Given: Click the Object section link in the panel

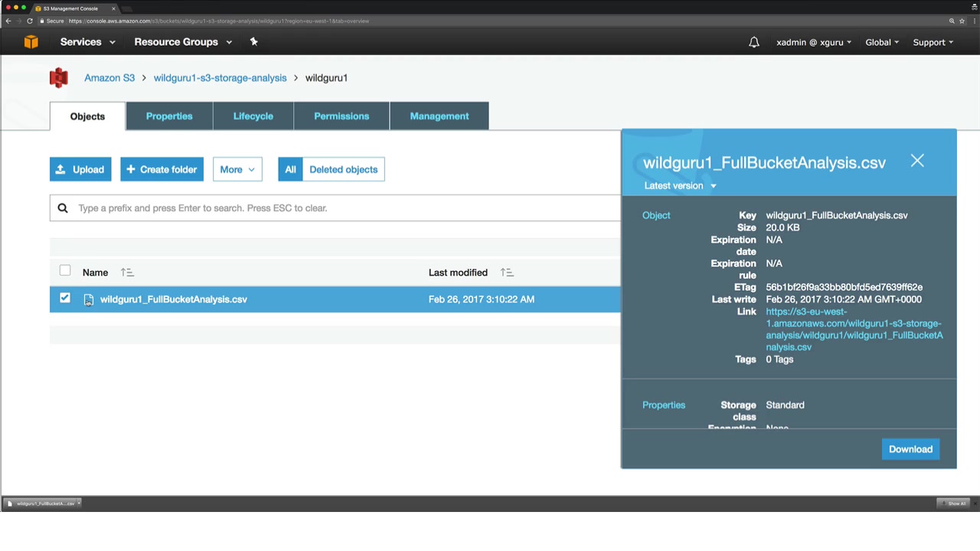Looking at the screenshot, I should click(x=656, y=215).
